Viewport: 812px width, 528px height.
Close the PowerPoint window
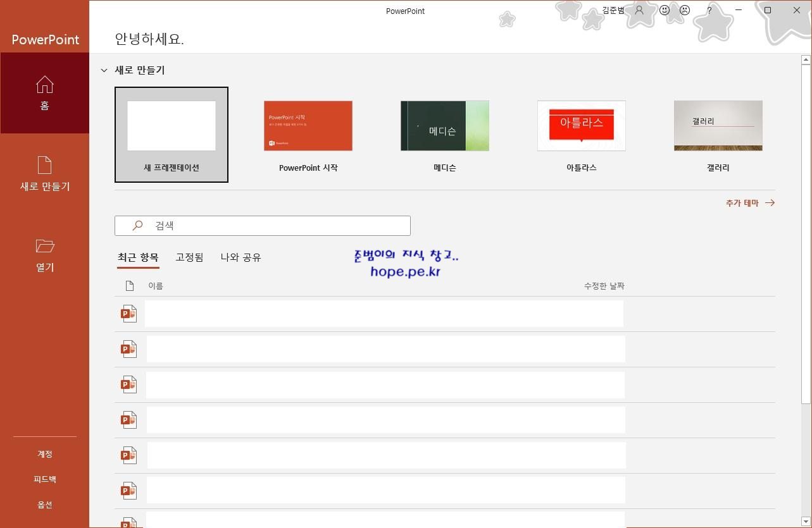tap(797, 10)
